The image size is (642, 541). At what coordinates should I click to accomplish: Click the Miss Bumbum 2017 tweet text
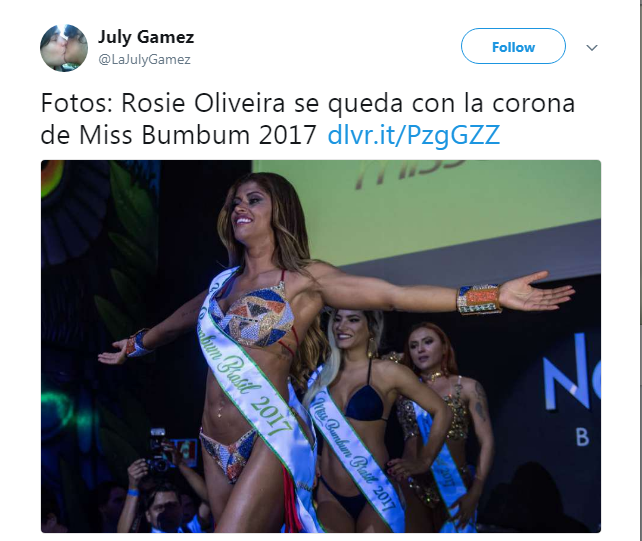click(x=198, y=135)
